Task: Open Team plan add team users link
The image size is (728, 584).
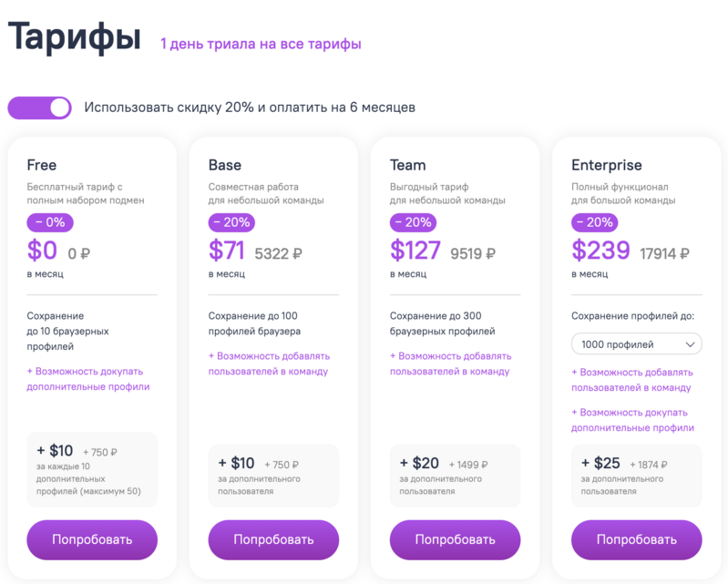Action: coord(450,364)
